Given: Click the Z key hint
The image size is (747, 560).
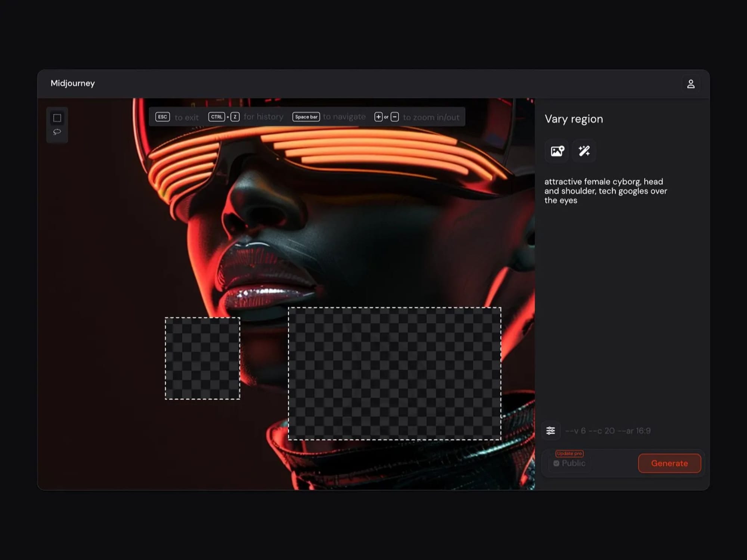Looking at the screenshot, I should (235, 117).
